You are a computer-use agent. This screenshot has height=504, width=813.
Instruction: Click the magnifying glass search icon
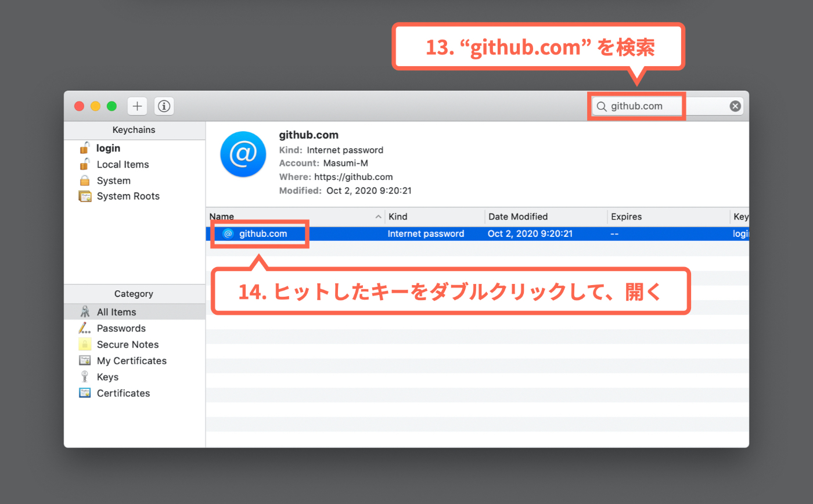602,106
